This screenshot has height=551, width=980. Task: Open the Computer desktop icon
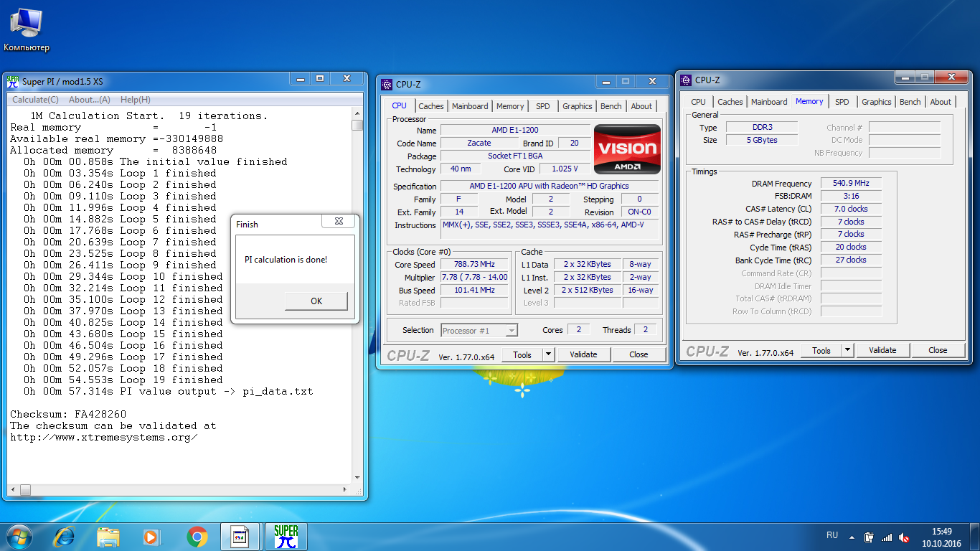(27, 30)
